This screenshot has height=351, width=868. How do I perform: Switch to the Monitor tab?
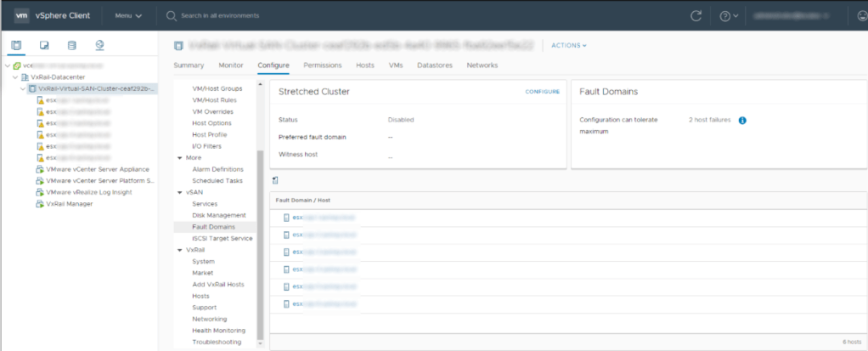coord(231,65)
